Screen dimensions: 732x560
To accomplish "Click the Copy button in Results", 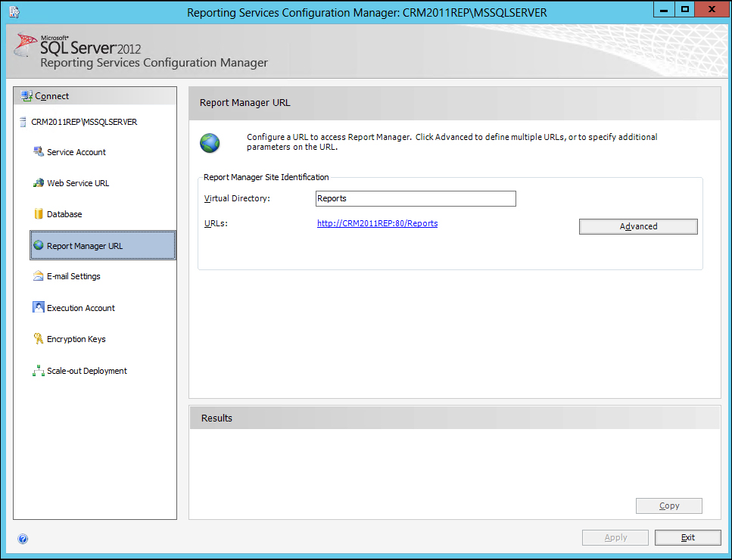I will pos(669,506).
